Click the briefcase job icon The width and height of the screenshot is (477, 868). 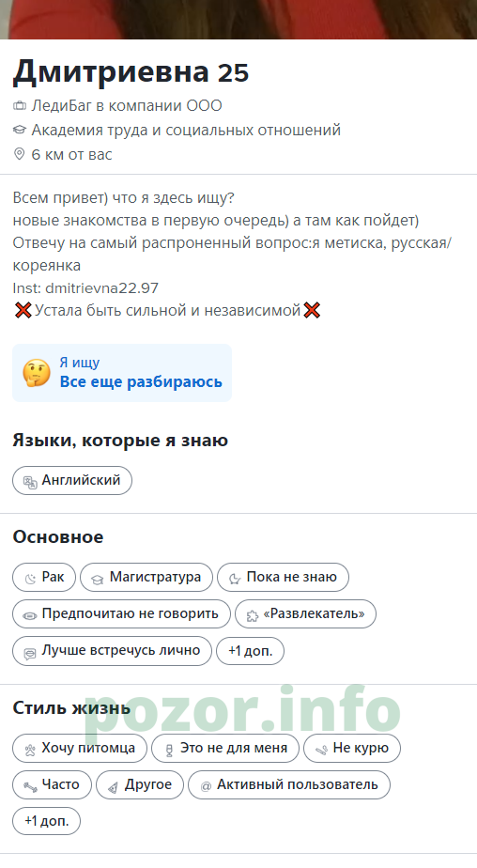tap(20, 105)
